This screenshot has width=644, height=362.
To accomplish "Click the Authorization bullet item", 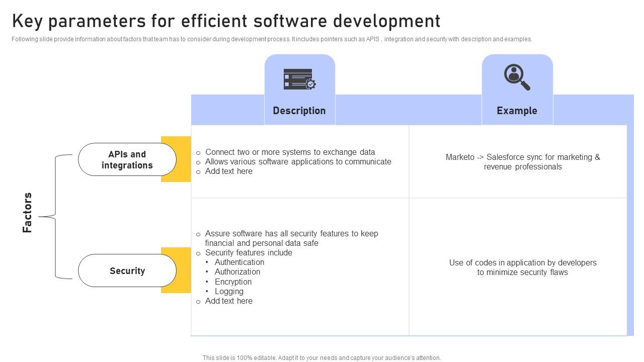I will click(x=237, y=271).
